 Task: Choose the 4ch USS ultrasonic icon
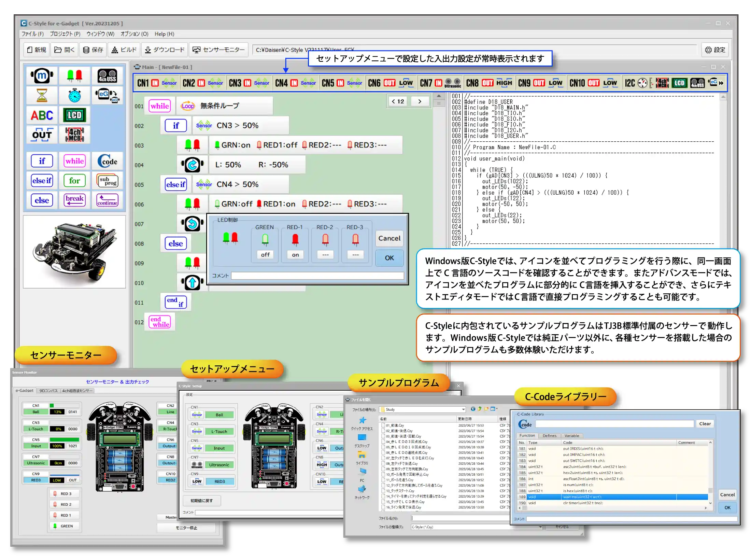pos(107,75)
